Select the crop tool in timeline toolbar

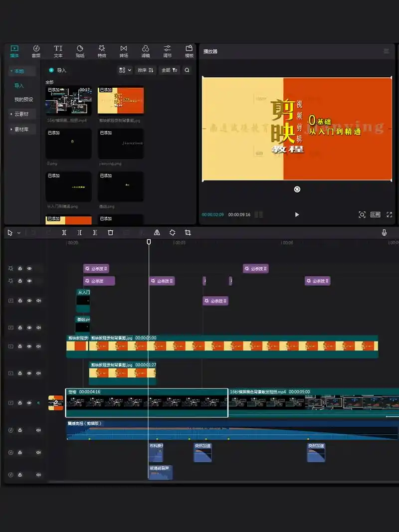click(188, 233)
